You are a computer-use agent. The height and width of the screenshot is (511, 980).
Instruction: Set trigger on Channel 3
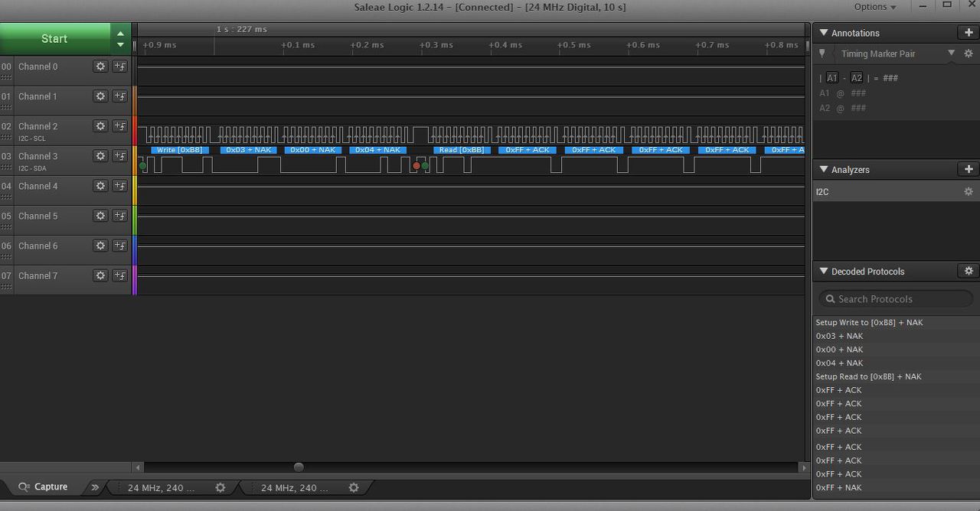coord(119,156)
